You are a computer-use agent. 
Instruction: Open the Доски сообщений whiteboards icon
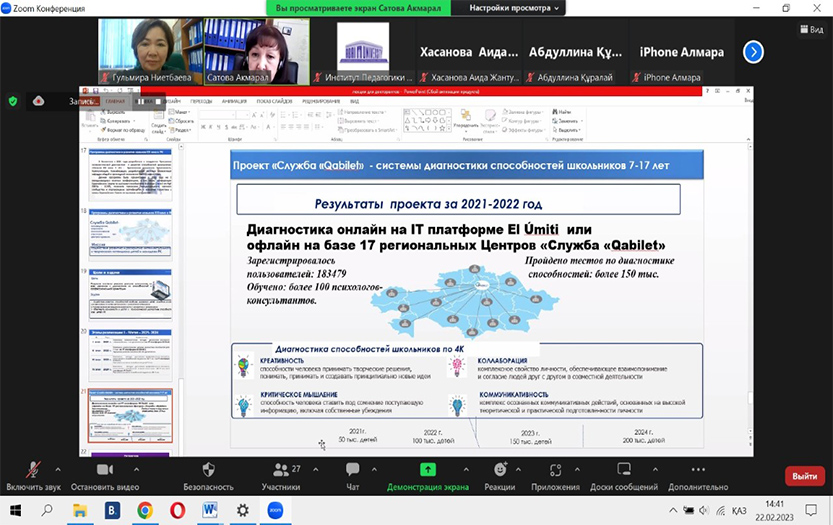(x=621, y=470)
